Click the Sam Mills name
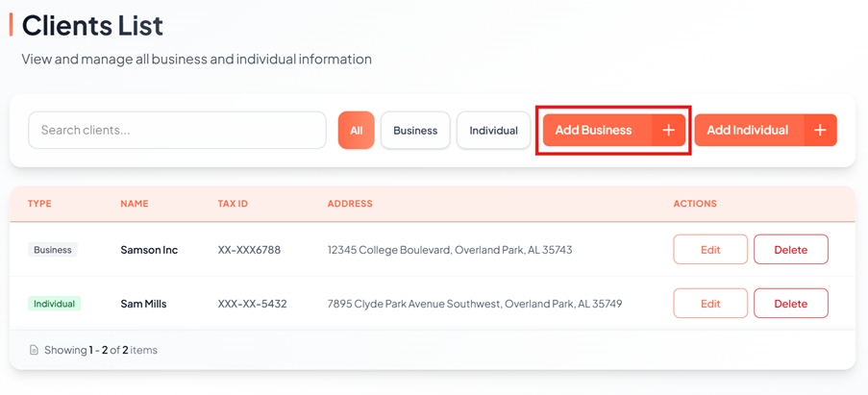The width and height of the screenshot is (868, 395). (x=143, y=304)
